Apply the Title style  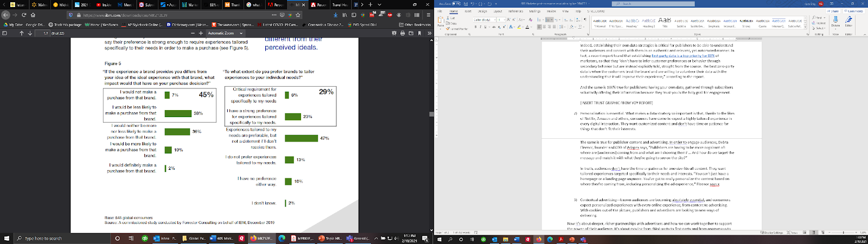coord(665,22)
